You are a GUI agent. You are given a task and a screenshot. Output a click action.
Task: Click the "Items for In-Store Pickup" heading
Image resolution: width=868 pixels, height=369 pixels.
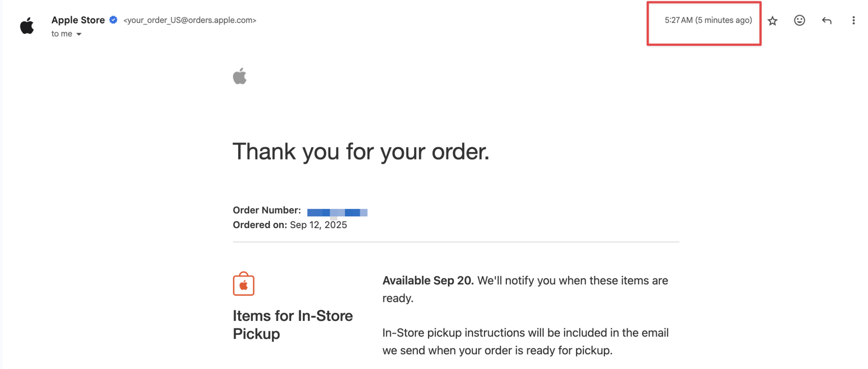click(293, 324)
